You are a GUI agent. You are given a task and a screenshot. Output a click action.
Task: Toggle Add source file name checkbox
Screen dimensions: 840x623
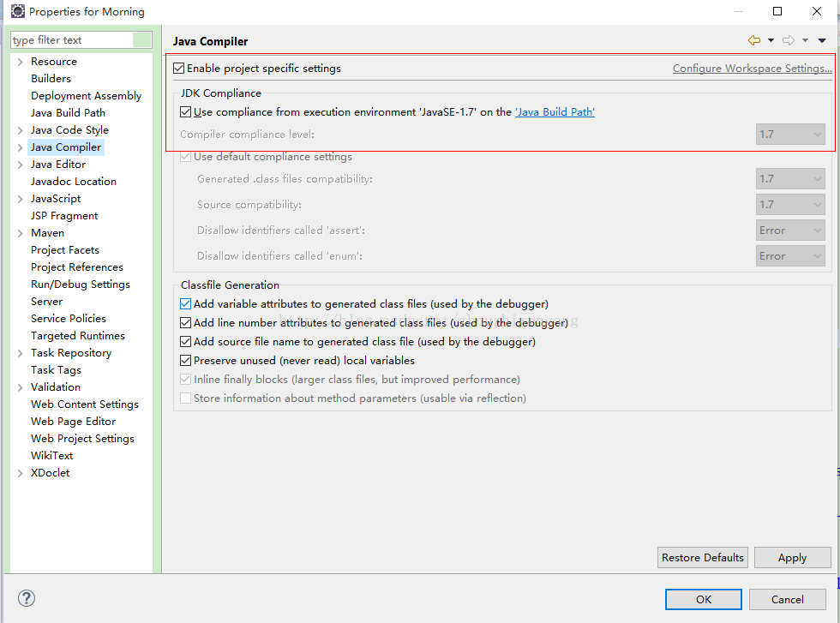pos(185,341)
